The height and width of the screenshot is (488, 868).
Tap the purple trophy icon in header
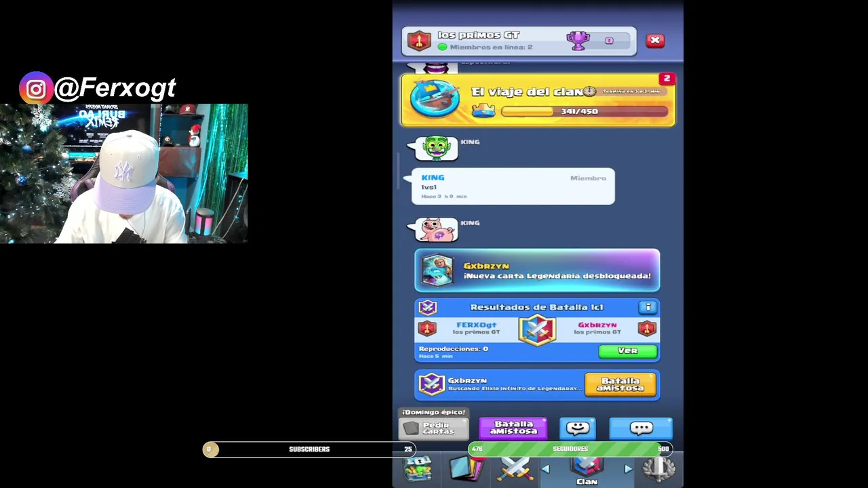click(578, 41)
